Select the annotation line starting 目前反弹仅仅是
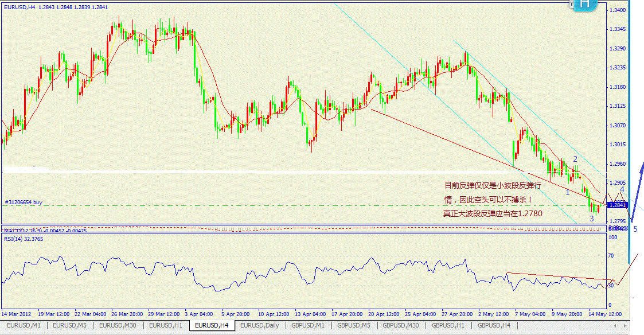This screenshot has width=644, height=335. pos(493,185)
